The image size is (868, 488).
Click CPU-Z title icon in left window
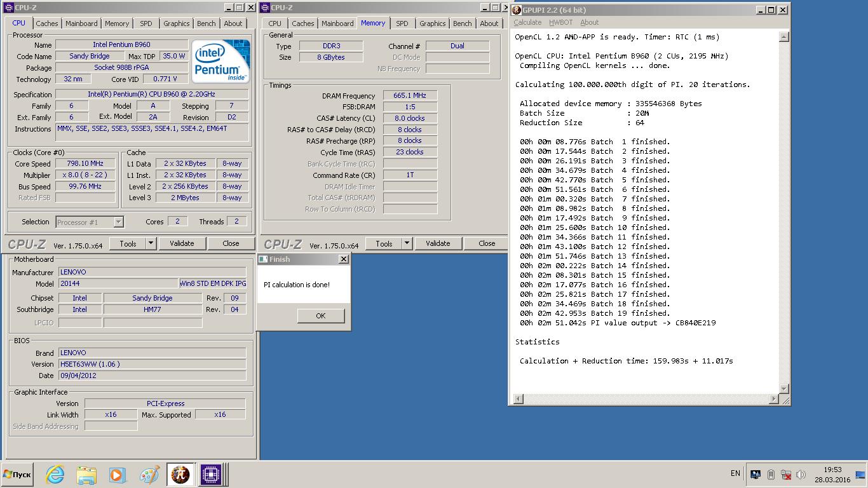point(8,8)
